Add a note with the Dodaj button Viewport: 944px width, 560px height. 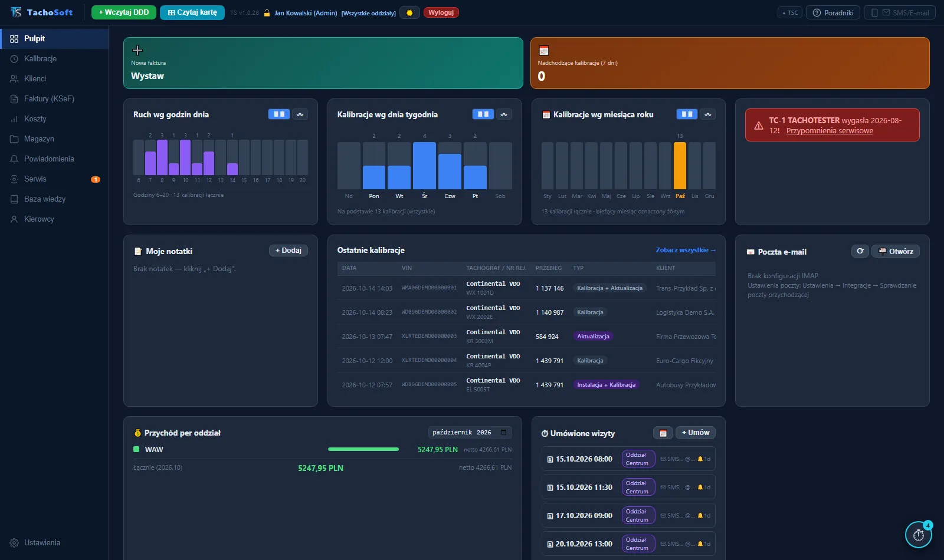click(x=289, y=251)
